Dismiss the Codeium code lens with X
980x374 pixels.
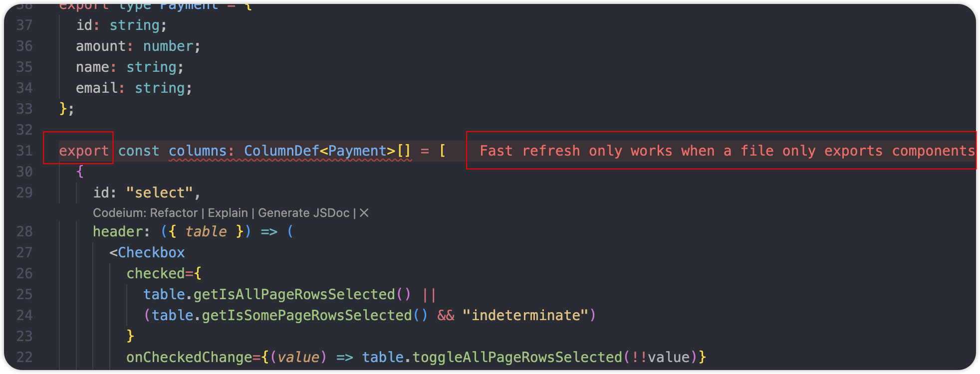pos(364,213)
